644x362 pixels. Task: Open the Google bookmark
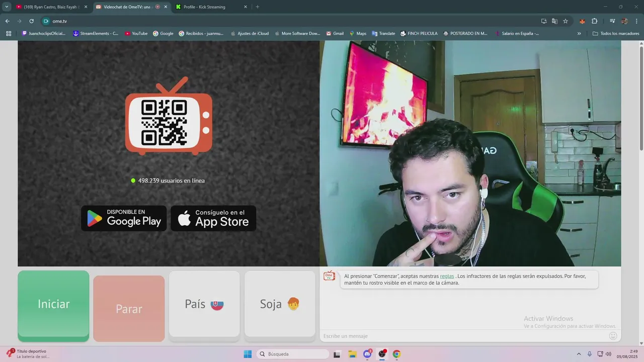pyautogui.click(x=163, y=34)
